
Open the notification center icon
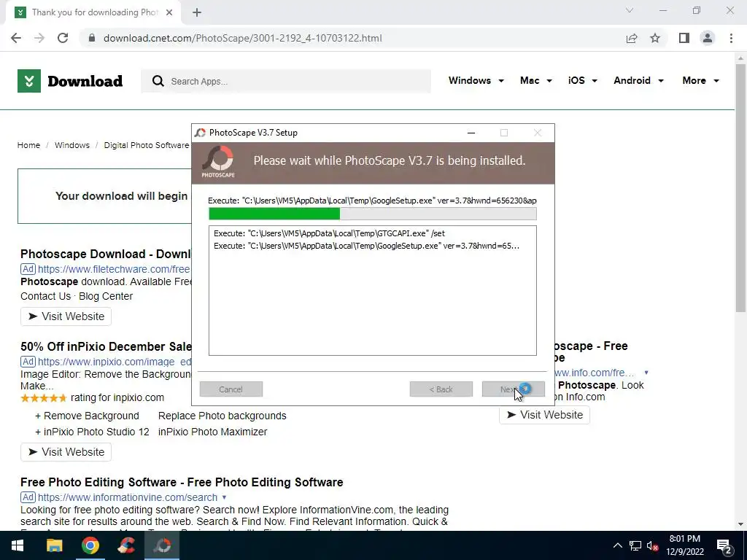[x=724, y=546]
